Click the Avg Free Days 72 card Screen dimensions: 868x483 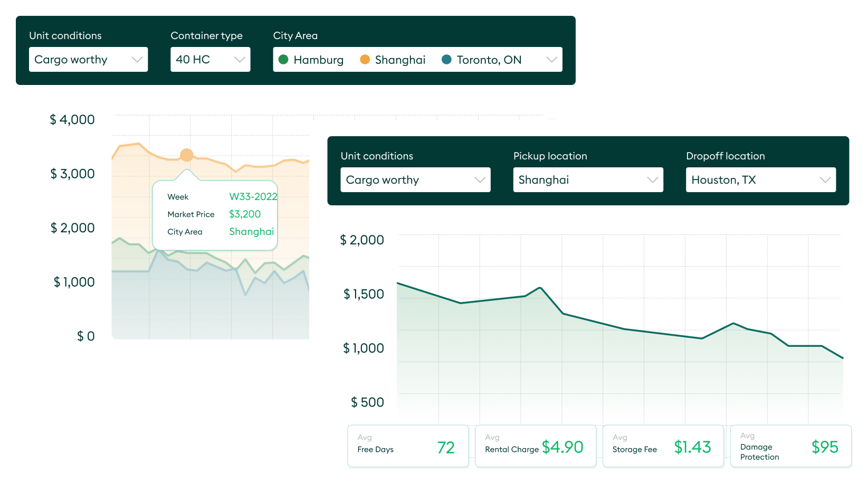coord(408,446)
